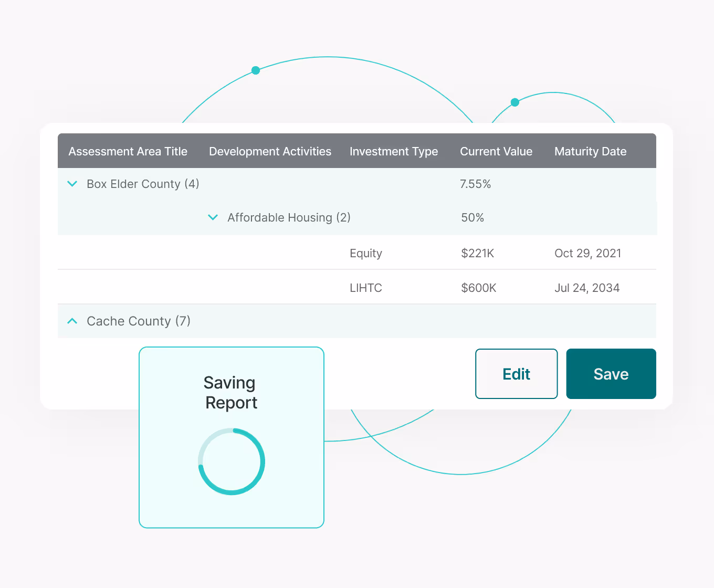714x588 pixels.
Task: Click the $600K current value cell
Action: point(479,288)
